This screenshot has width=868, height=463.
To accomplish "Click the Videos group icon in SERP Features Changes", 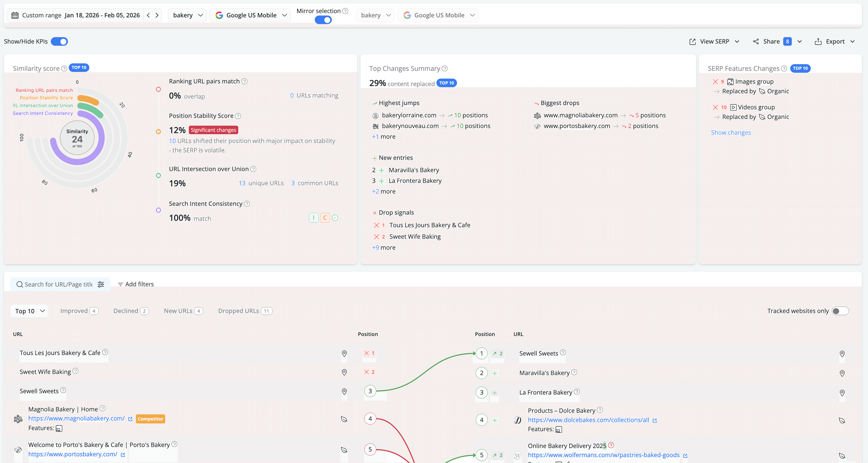I will click(x=733, y=107).
